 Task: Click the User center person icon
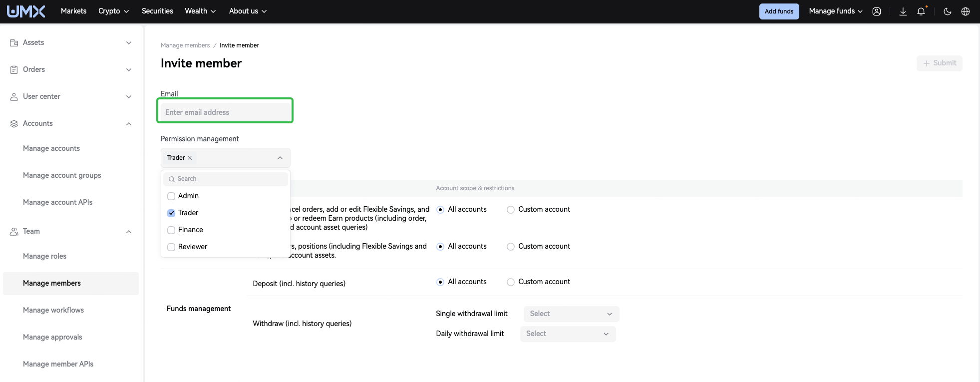[14, 97]
